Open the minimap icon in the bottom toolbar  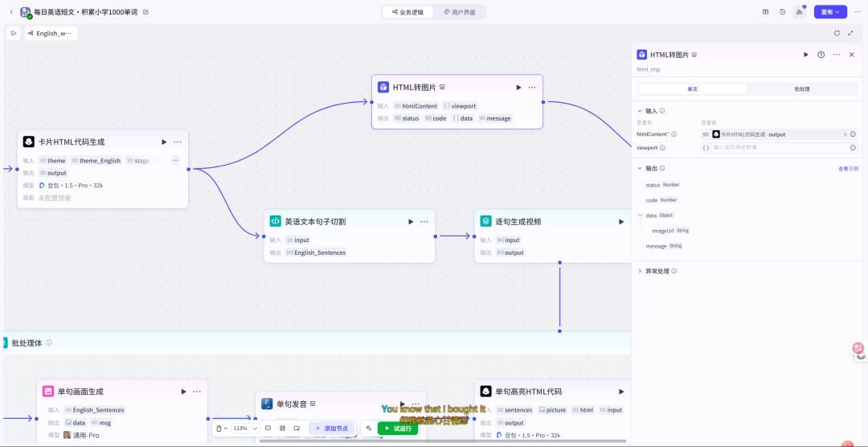[x=297, y=429]
